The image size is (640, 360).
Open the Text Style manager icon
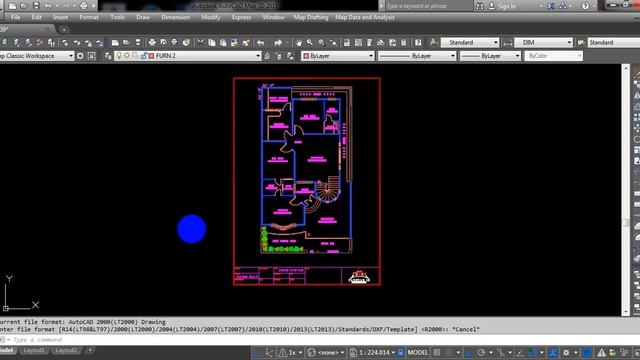point(433,42)
